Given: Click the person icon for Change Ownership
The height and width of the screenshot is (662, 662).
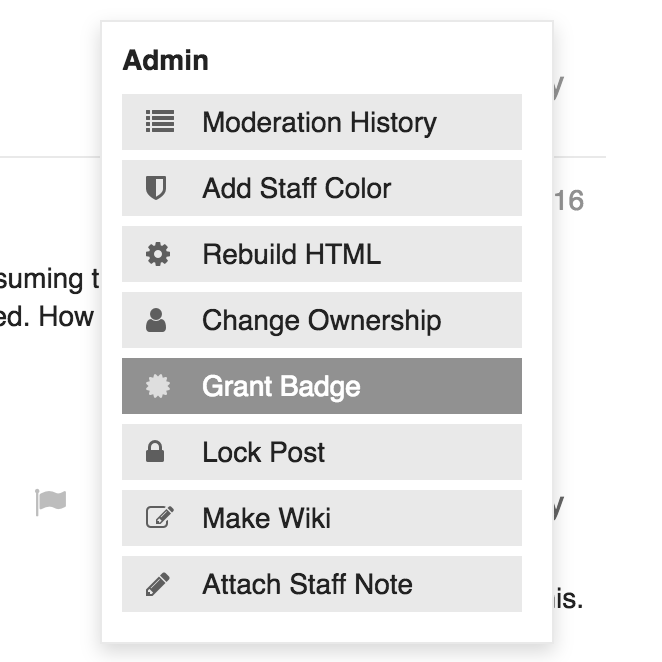Looking at the screenshot, I should tap(156, 320).
